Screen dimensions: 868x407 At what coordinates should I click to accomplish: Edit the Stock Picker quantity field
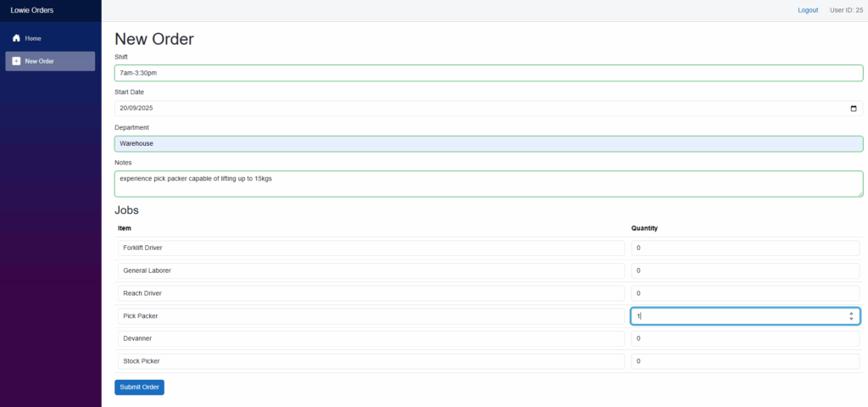click(x=745, y=361)
